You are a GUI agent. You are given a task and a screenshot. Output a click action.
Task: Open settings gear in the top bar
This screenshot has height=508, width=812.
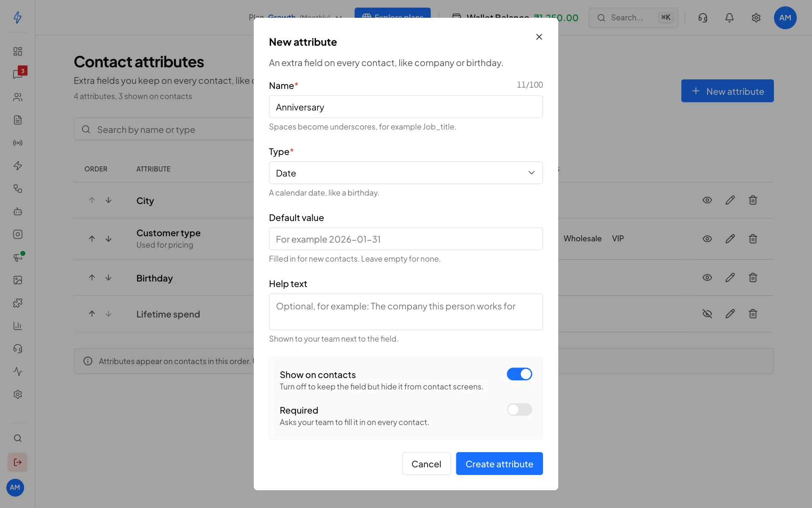(756, 18)
